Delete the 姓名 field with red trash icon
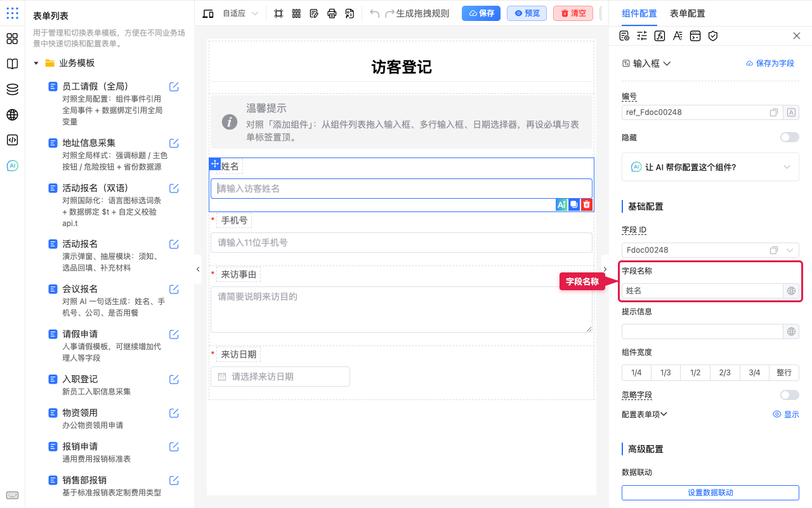This screenshot has width=812, height=508. [587, 204]
